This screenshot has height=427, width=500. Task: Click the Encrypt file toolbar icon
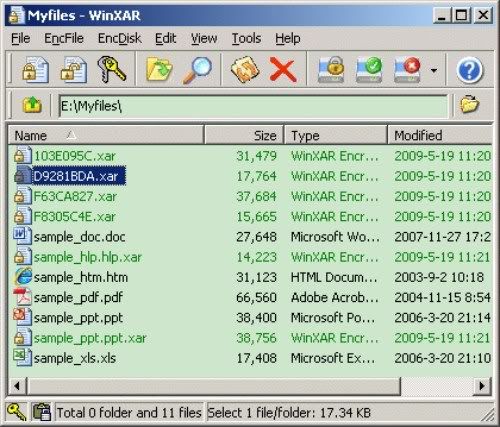click(35, 70)
